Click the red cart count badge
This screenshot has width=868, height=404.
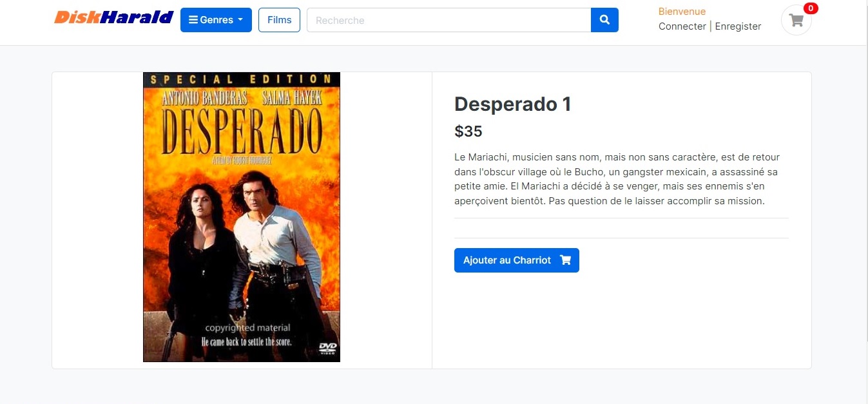click(811, 8)
